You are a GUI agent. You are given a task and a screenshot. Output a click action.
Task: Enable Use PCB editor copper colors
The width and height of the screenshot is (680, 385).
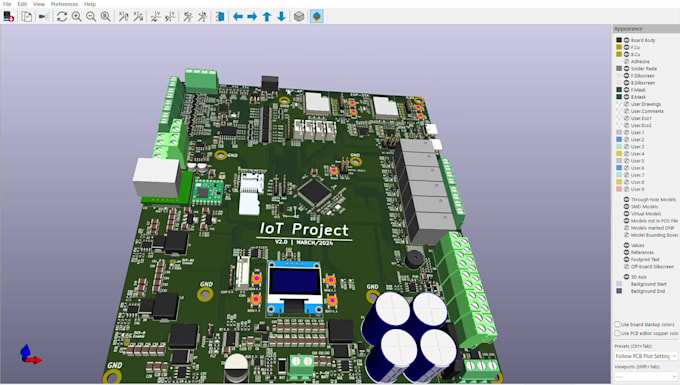tap(617, 333)
